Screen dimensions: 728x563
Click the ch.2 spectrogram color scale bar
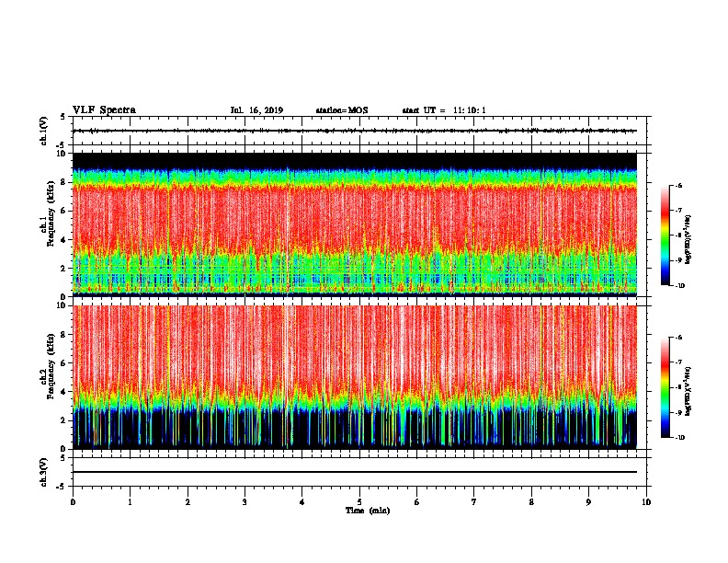665,387
